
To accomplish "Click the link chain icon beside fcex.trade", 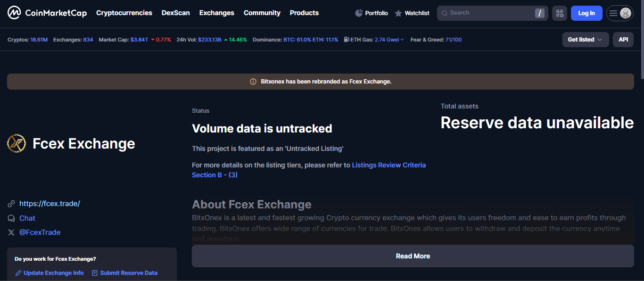I will pyautogui.click(x=11, y=204).
